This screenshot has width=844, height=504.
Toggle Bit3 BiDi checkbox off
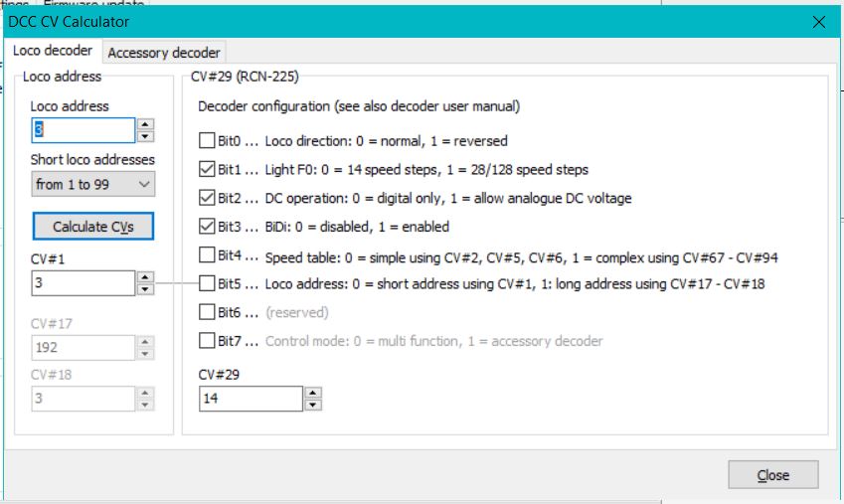207,227
